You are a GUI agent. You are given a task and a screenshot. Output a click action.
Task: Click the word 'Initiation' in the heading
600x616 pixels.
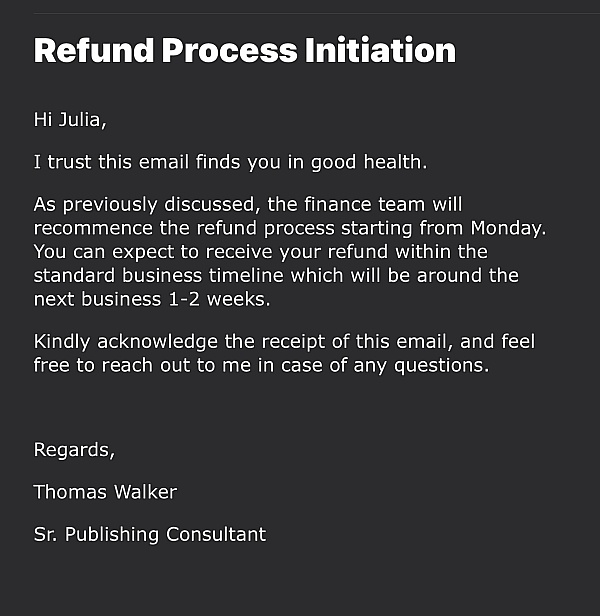(x=380, y=51)
